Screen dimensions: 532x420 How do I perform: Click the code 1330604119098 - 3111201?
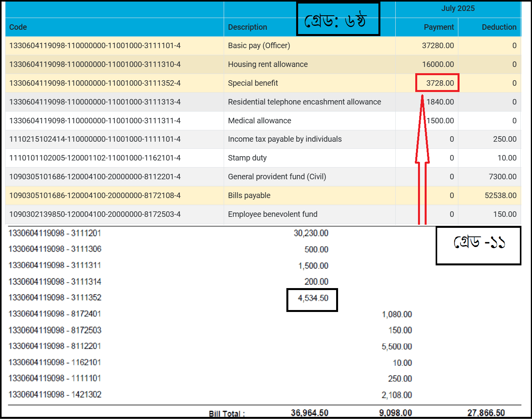55,233
